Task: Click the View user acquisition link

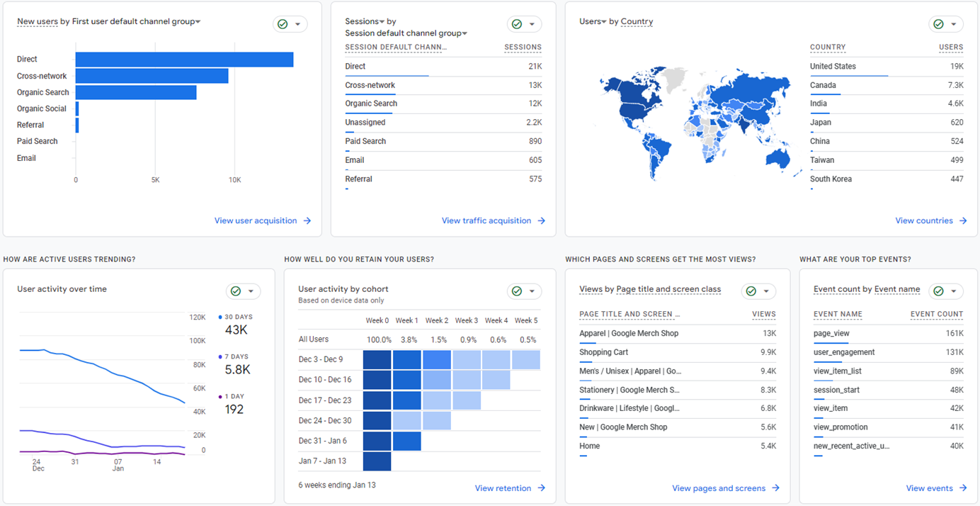Action: (263, 220)
